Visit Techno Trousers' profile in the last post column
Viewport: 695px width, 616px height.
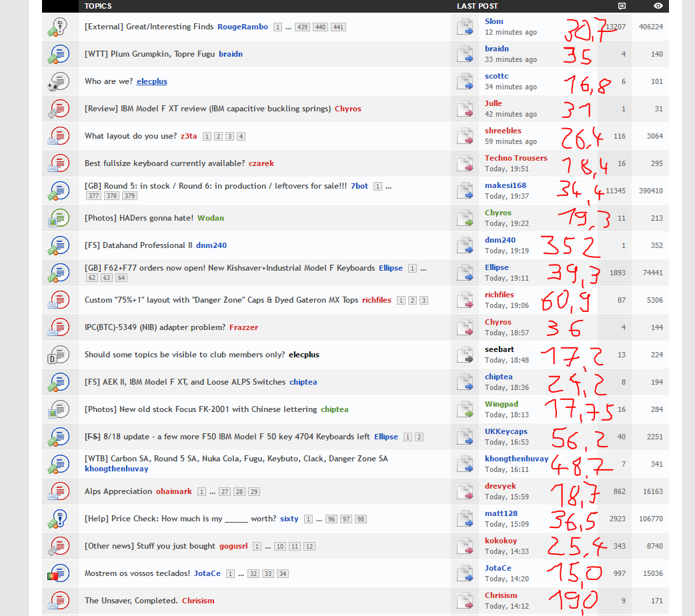(x=516, y=158)
